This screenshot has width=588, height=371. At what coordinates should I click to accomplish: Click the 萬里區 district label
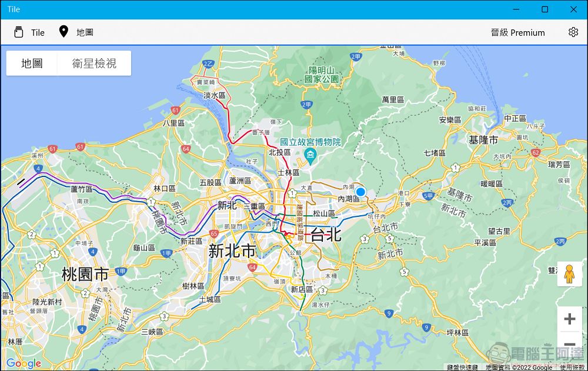[x=393, y=99]
